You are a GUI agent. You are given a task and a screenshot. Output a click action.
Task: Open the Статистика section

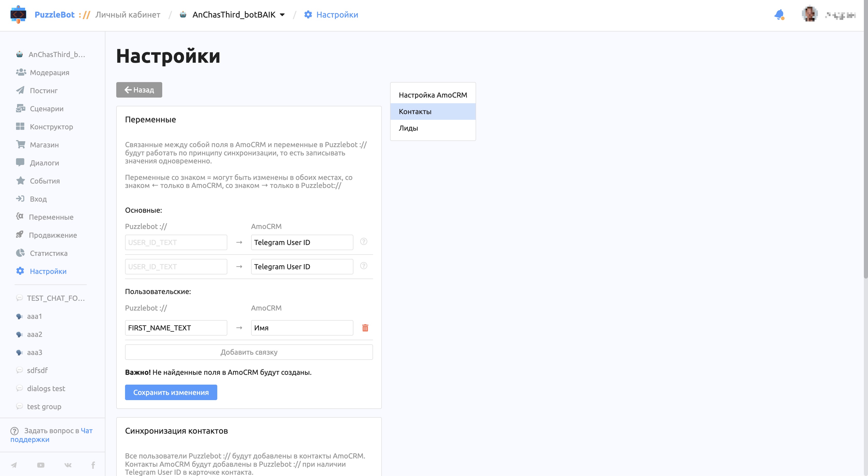pyautogui.click(x=49, y=253)
